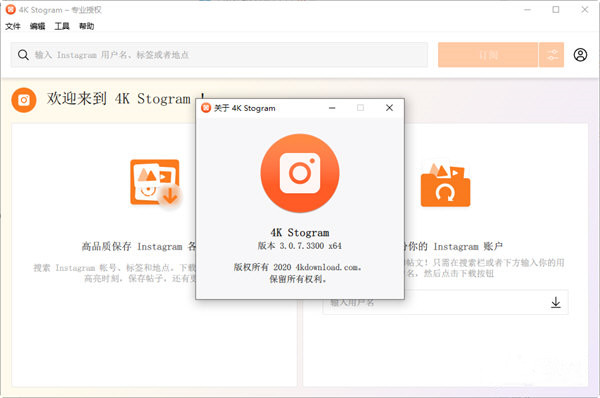This screenshot has height=398, width=600.
Task: Click the 欢迎来到 4K Stogram heading
Action: click(126, 99)
